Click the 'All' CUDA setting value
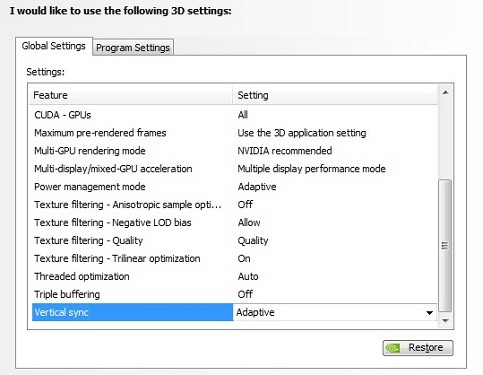Image resolution: width=483 pixels, height=375 pixels. 243,115
